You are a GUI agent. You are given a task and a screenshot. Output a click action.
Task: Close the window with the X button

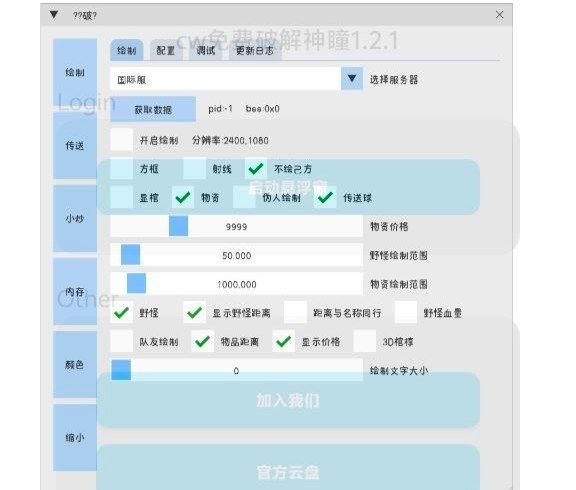click(x=499, y=15)
